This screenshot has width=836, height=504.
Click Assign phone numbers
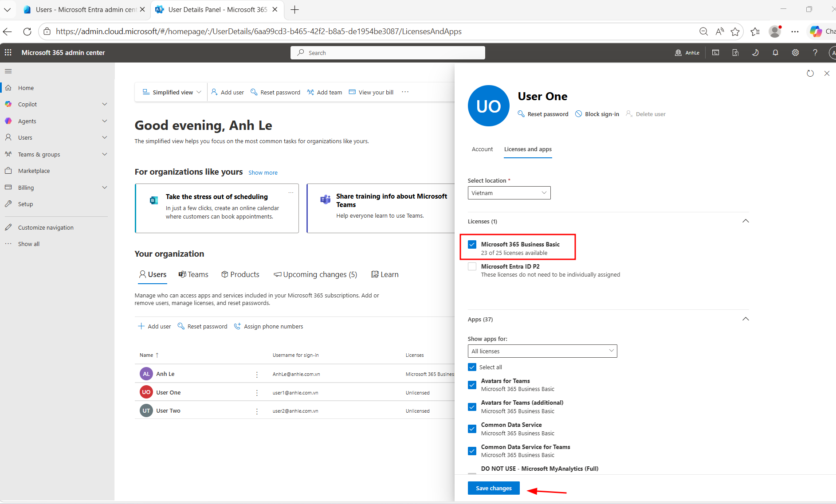[x=268, y=326]
